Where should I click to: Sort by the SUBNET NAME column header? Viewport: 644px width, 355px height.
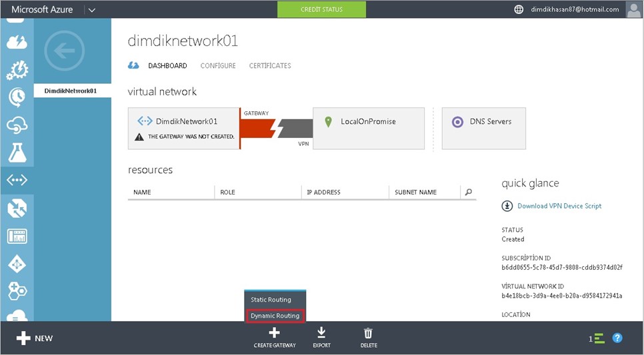(x=415, y=192)
